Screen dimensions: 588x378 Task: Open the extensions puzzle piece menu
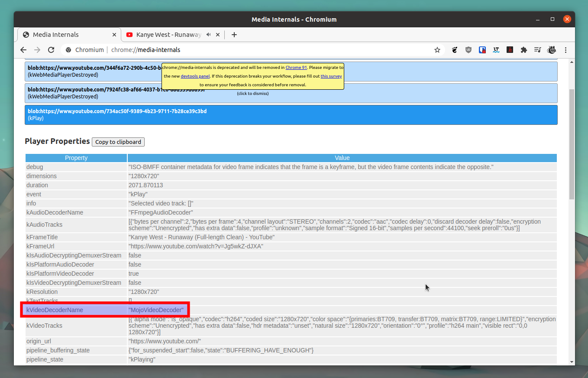[x=523, y=49]
